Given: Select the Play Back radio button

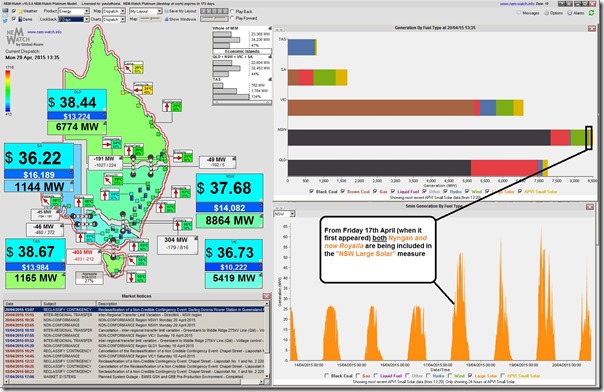Looking at the screenshot, I should [x=232, y=12].
